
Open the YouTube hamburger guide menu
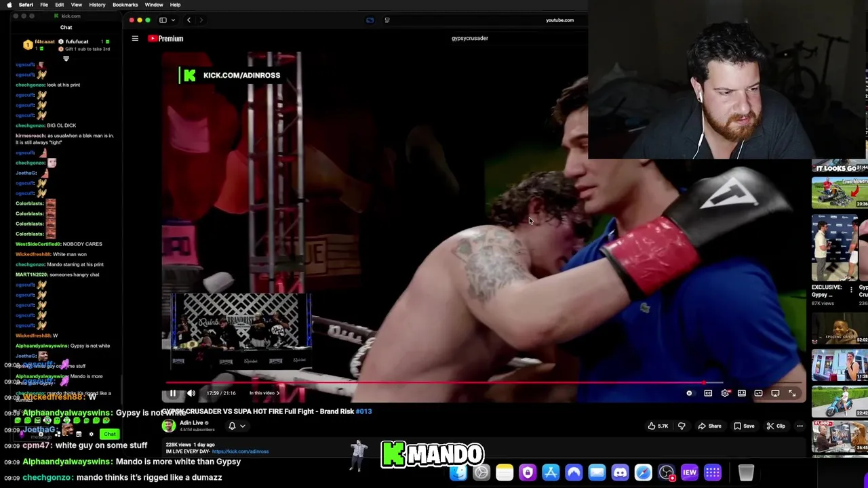point(135,39)
